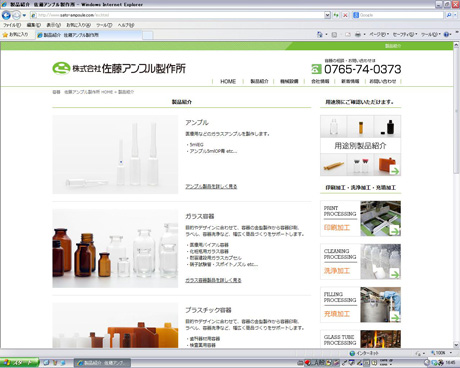Viewport: 460px width, 368px height.
Task: Click the ガラス容器 bottles photo
Action: pyautogui.click(x=115, y=248)
